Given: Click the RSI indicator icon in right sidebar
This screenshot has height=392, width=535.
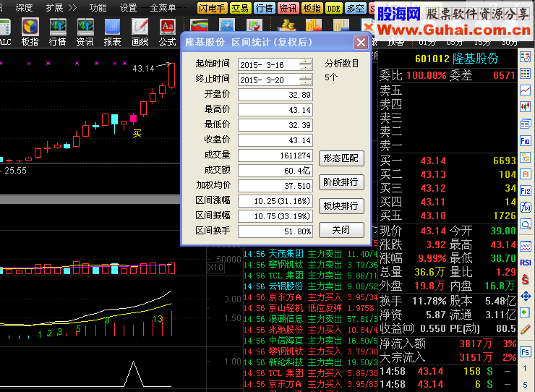Looking at the screenshot, I should click(526, 263).
